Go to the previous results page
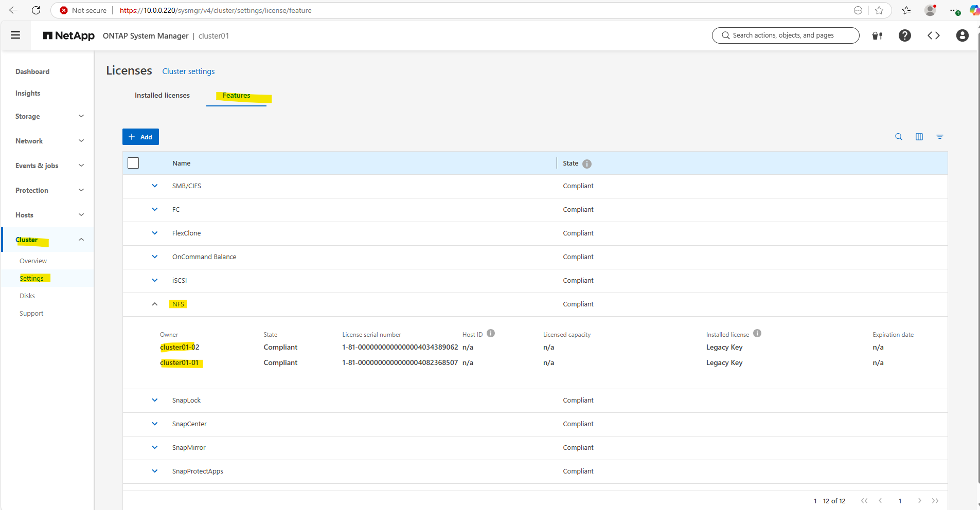 point(880,501)
